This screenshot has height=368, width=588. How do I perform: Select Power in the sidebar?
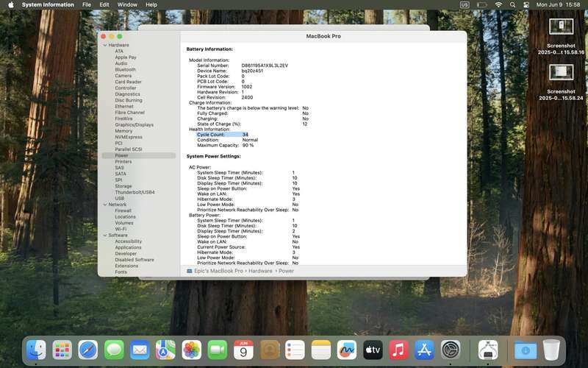139,155
